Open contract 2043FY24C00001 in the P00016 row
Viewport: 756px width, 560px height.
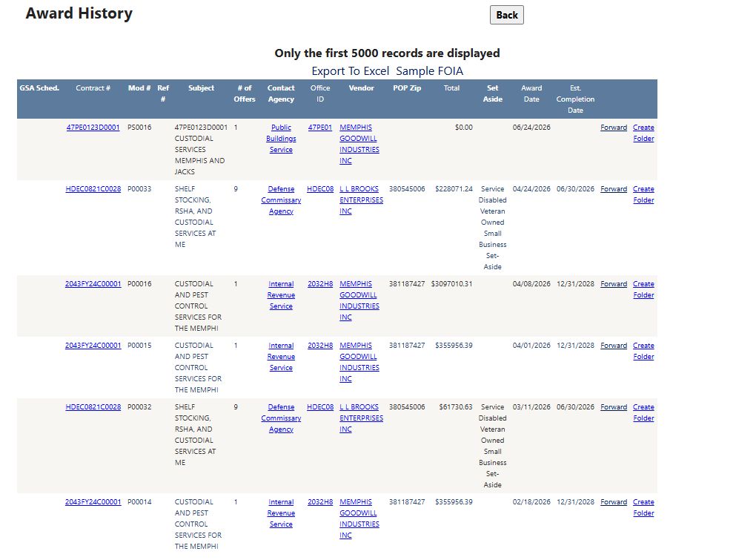93,284
